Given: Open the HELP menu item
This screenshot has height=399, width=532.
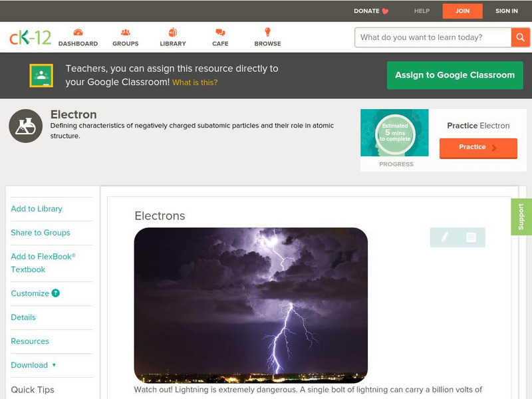Looking at the screenshot, I should (x=422, y=11).
